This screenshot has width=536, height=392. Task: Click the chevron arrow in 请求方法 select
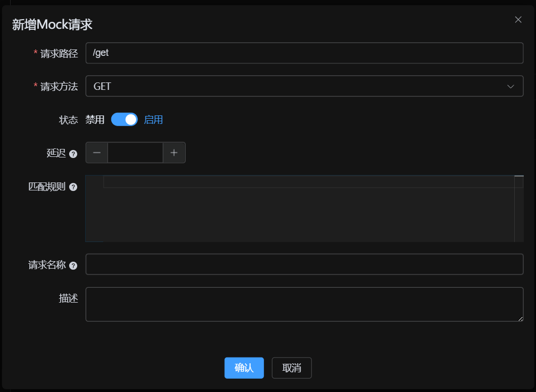[510, 86]
